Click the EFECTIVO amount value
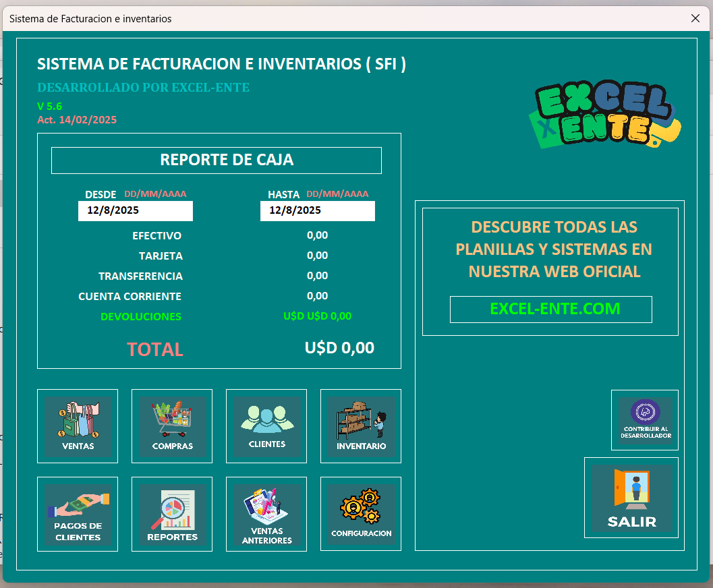This screenshot has height=588, width=713. 317,235
